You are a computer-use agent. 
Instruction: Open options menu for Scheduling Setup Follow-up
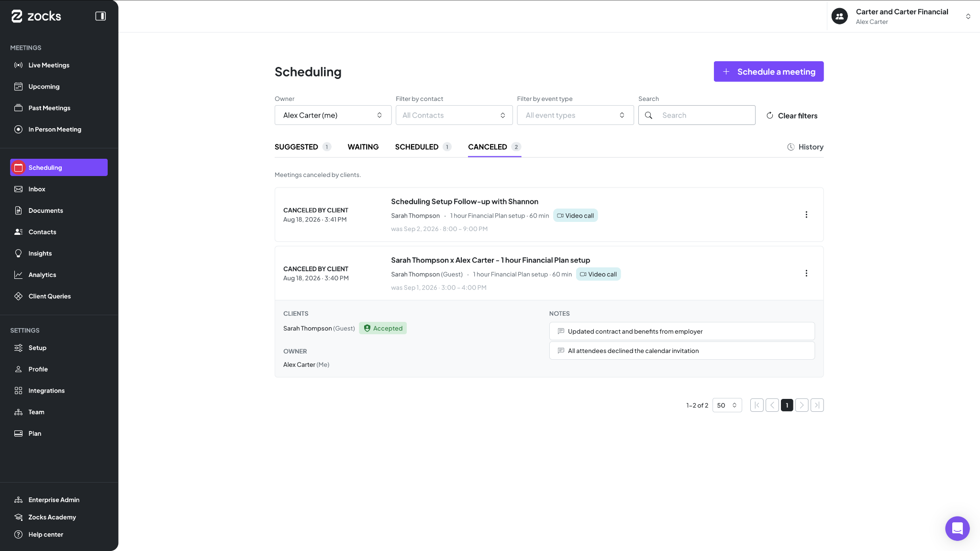(806, 215)
